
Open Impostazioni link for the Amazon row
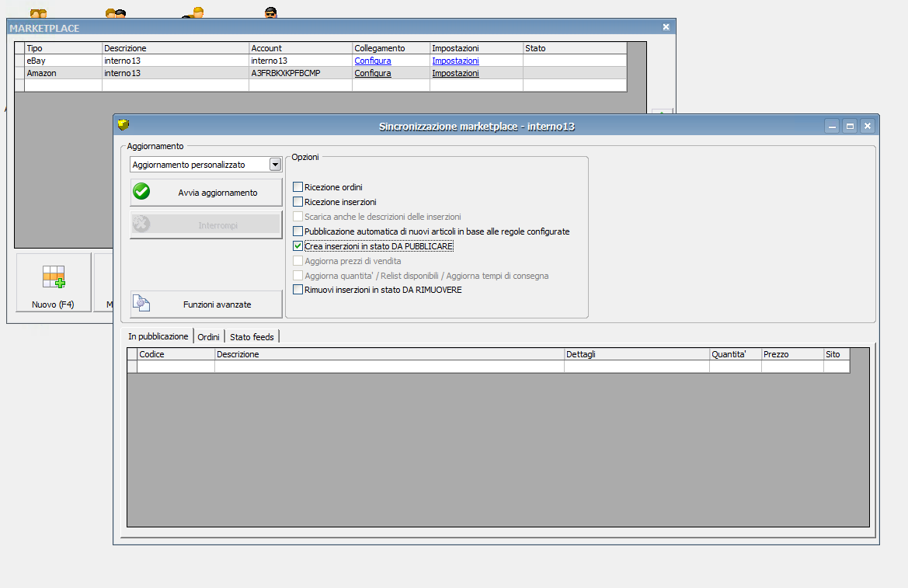(x=456, y=74)
